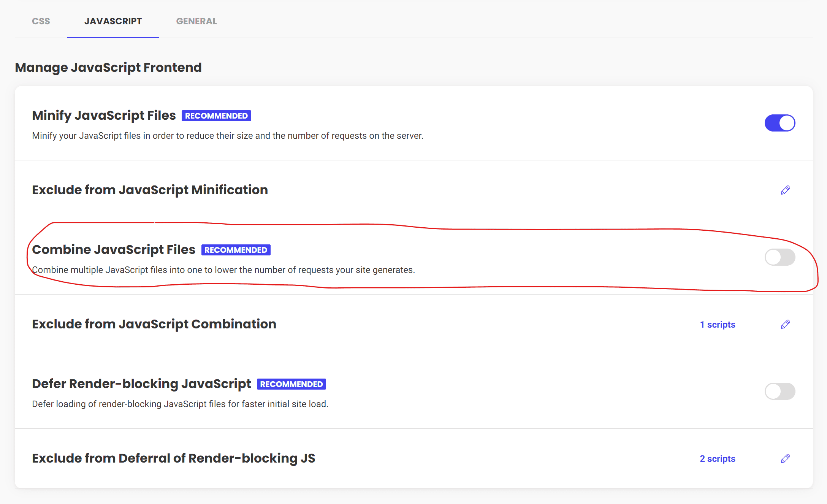Screen dimensions: 827x504
Task: Click the Combine JavaScript Files heading
Action: pyautogui.click(x=114, y=250)
